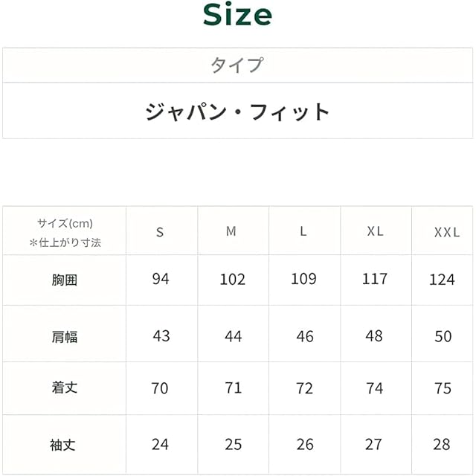The width and height of the screenshot is (476, 476).
Task: Select the S size column header
Action: coord(160,232)
